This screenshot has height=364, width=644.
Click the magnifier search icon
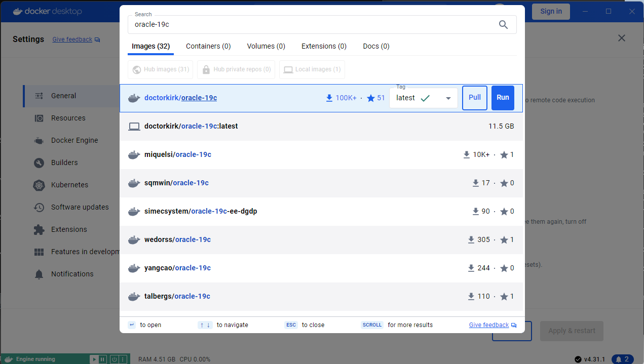[503, 24]
